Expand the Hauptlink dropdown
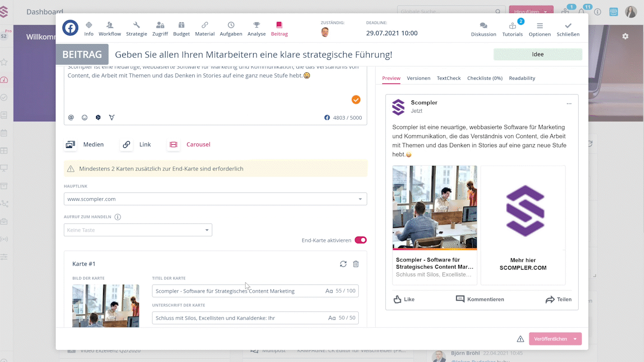This screenshot has height=362, width=644. [x=360, y=199]
